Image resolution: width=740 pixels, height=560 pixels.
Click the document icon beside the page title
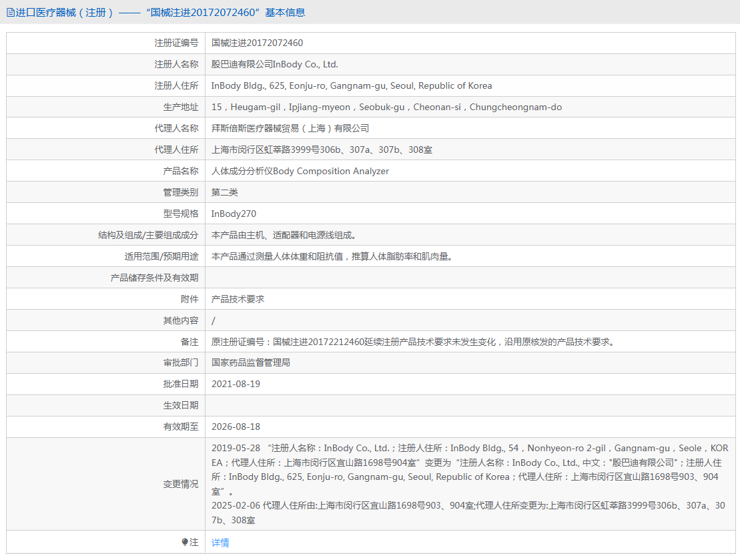point(11,13)
